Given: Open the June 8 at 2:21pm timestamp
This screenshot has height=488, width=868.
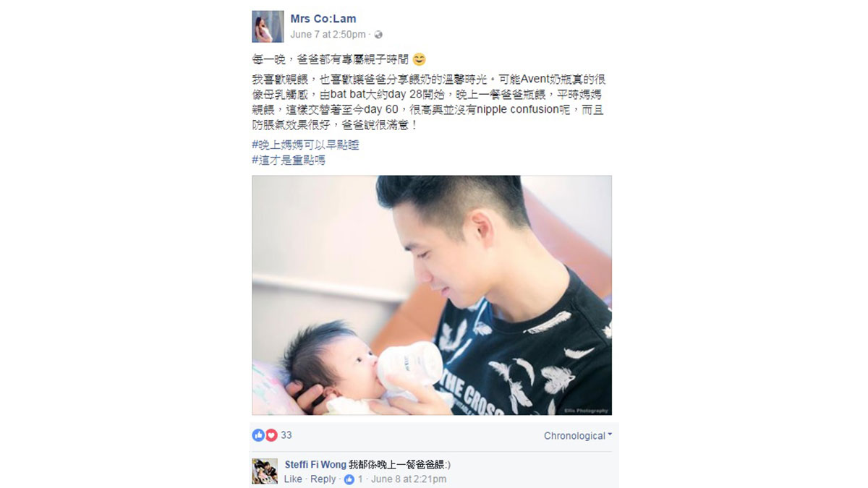Looking at the screenshot, I should pos(409,479).
